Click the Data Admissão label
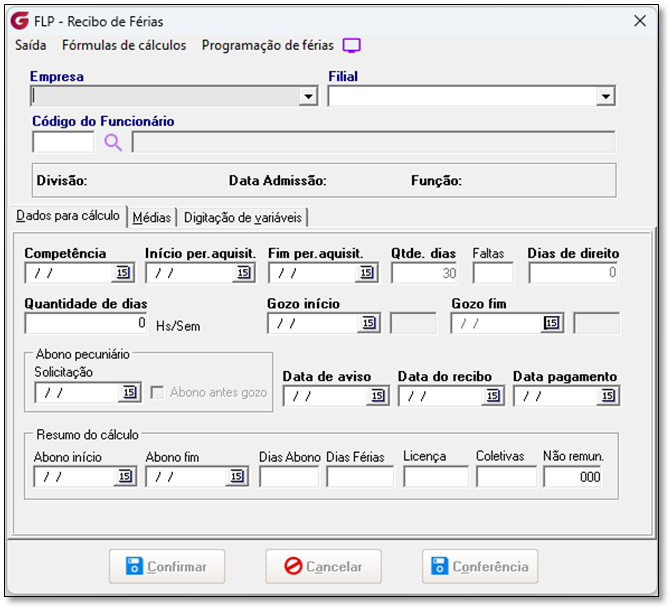Viewport: 672px width, 610px height. (278, 180)
